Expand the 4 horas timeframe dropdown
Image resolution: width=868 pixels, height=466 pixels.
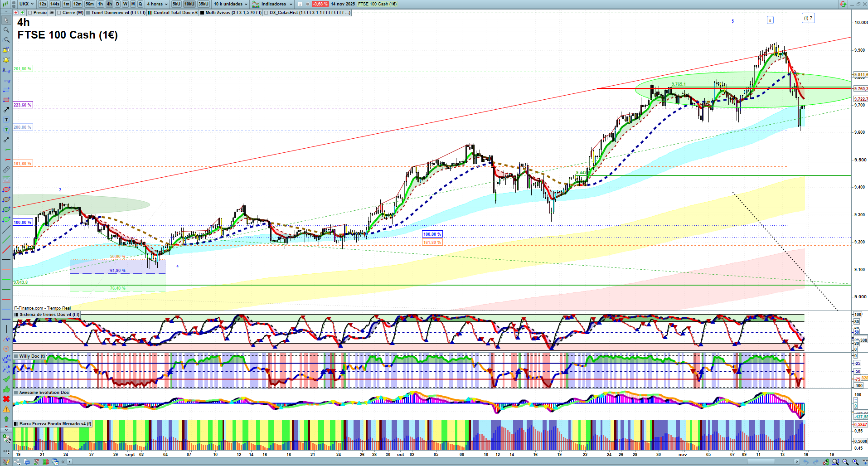[x=157, y=4]
